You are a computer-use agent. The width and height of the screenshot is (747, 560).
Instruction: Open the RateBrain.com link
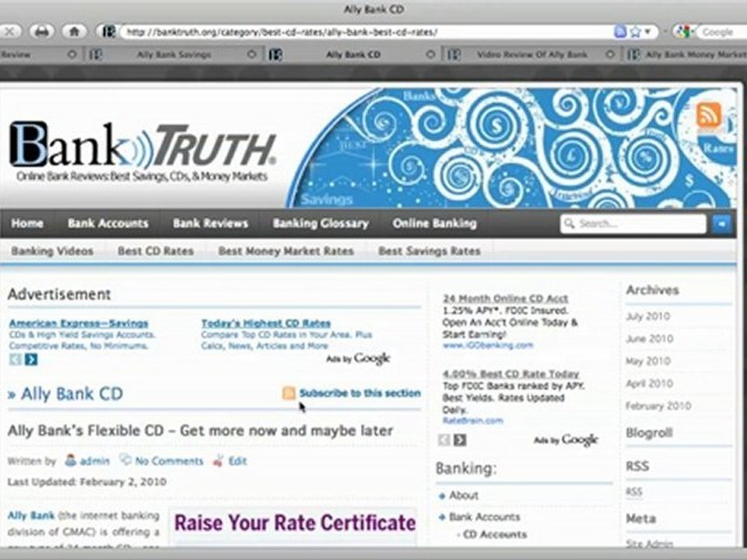[x=472, y=421]
